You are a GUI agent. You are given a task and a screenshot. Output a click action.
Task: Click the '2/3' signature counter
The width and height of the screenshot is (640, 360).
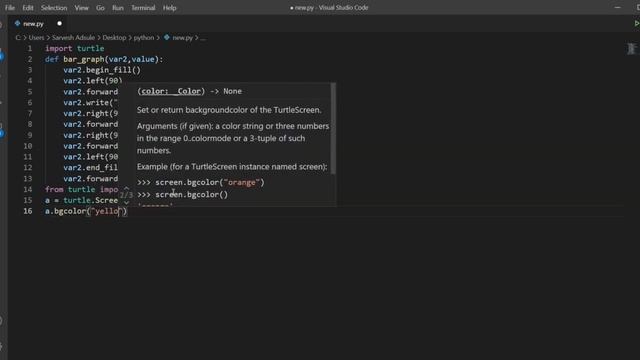pyautogui.click(x=126, y=195)
